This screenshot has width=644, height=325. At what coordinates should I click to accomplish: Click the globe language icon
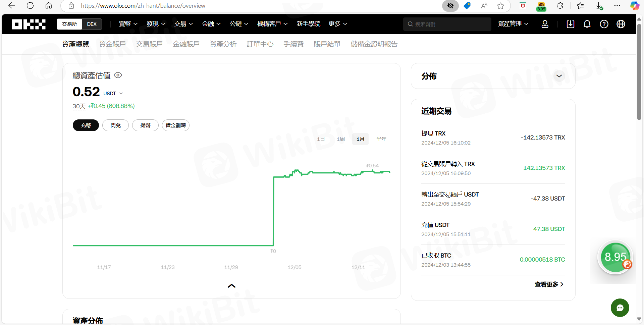tap(621, 24)
